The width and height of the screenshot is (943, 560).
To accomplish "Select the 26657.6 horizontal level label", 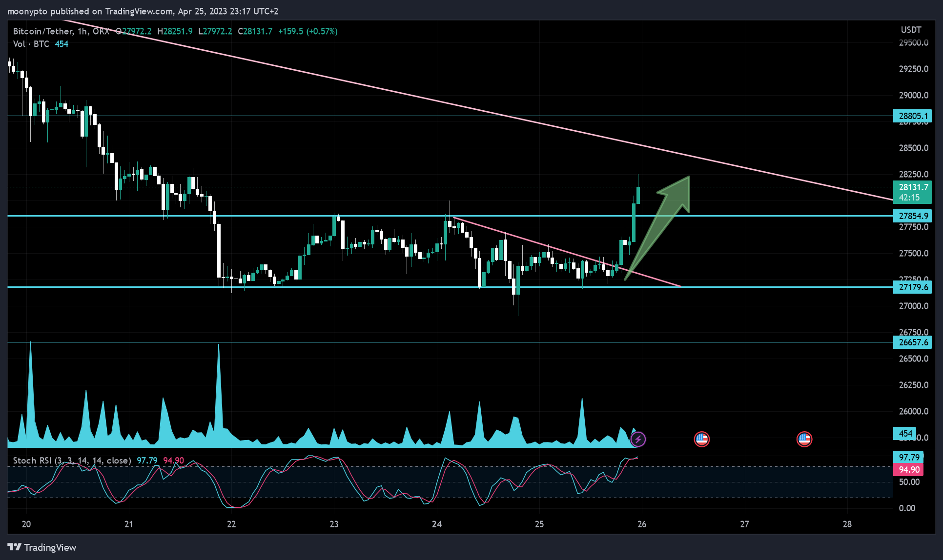I will [x=913, y=342].
